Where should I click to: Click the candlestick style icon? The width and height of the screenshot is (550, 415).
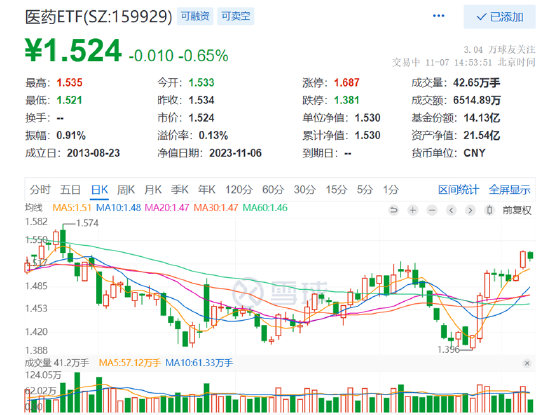(489, 210)
